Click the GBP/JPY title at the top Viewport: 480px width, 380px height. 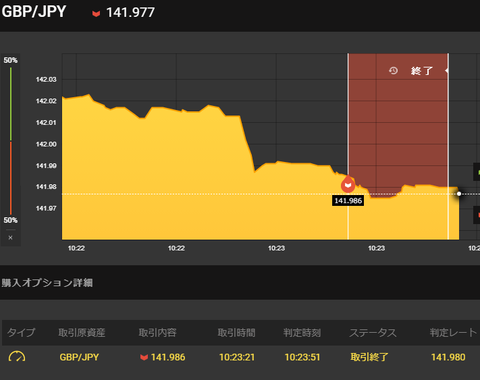(x=34, y=12)
